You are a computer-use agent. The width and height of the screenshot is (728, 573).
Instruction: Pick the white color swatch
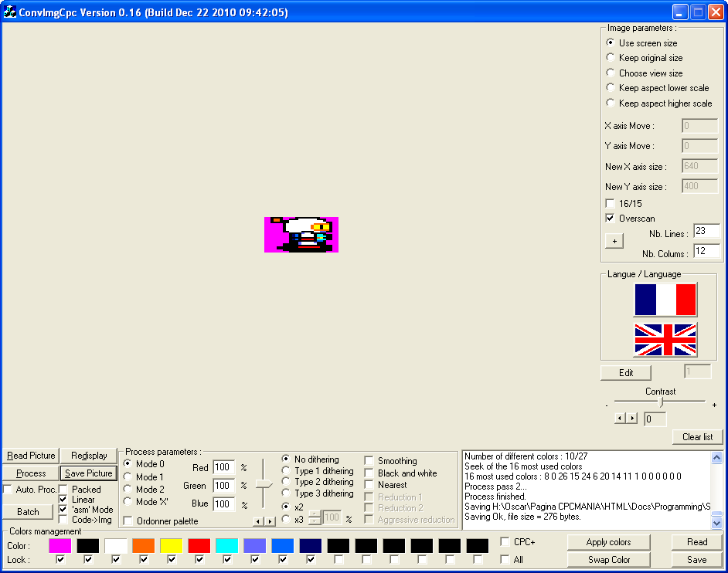point(116,546)
